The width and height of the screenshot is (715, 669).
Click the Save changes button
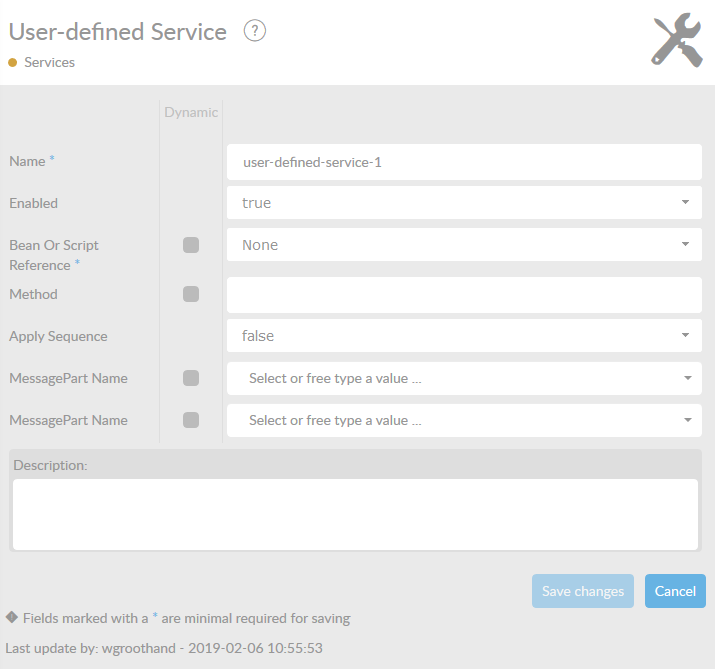(583, 591)
